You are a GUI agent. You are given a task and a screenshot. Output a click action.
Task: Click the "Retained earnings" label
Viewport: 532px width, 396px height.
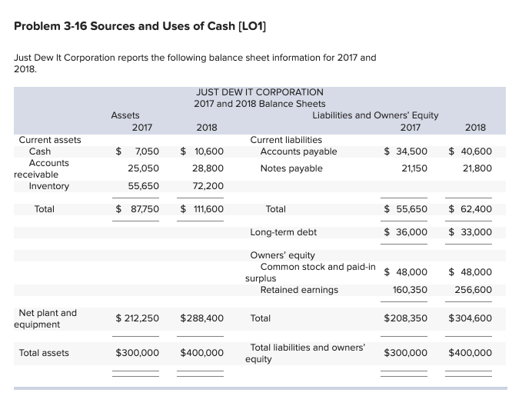(299, 290)
